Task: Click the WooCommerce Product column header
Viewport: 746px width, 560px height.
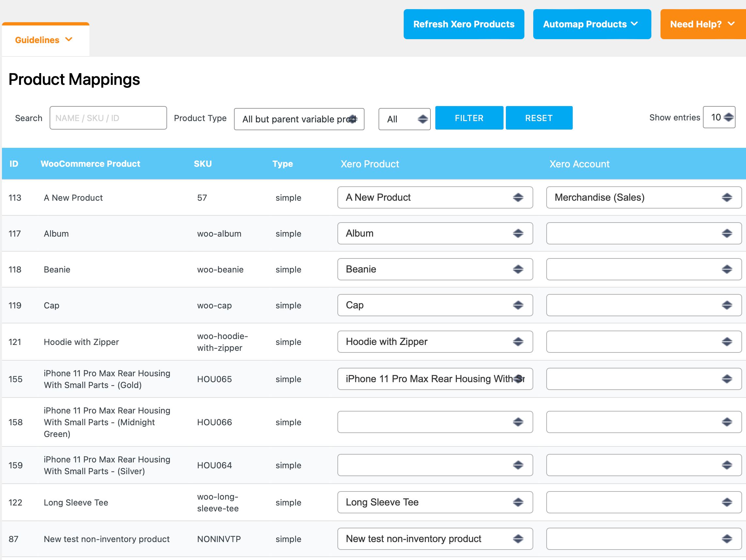Action: (90, 163)
